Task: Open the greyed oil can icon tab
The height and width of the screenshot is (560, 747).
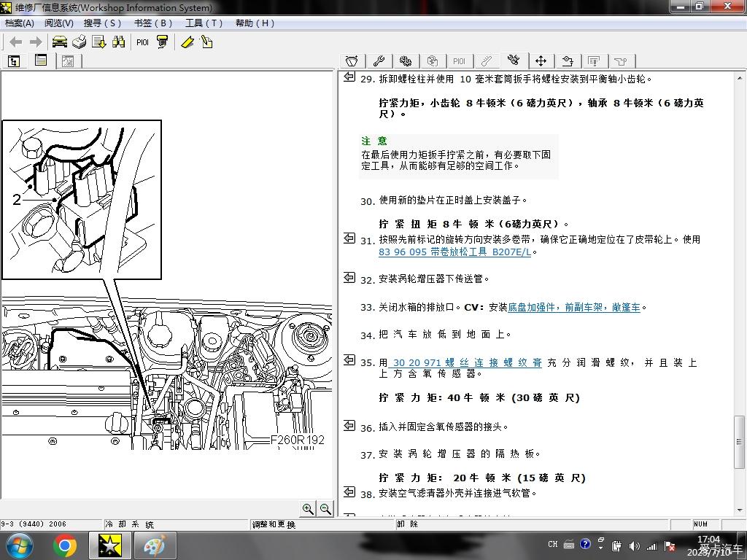Action: 621,61
